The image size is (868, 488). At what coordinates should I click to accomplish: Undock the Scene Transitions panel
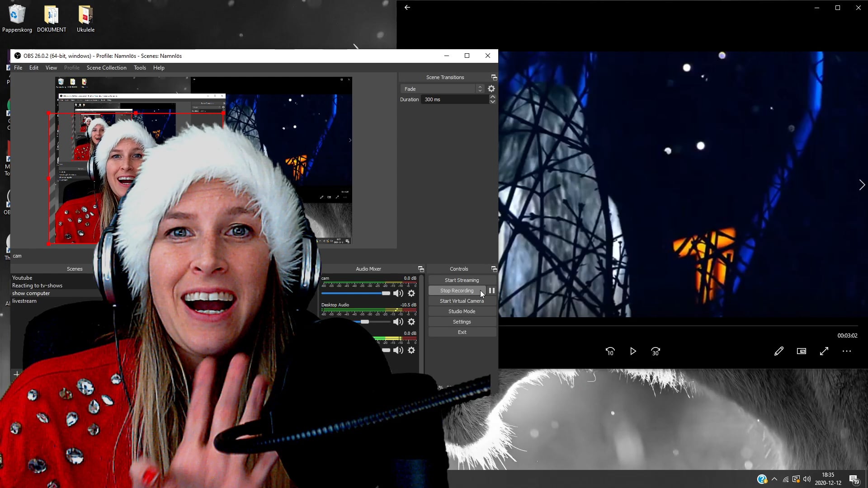point(494,77)
